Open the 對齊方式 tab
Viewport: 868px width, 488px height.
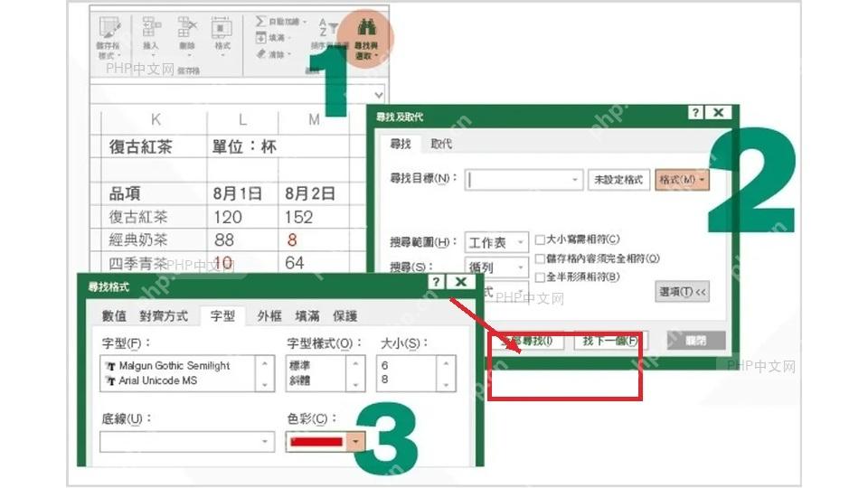(x=164, y=316)
